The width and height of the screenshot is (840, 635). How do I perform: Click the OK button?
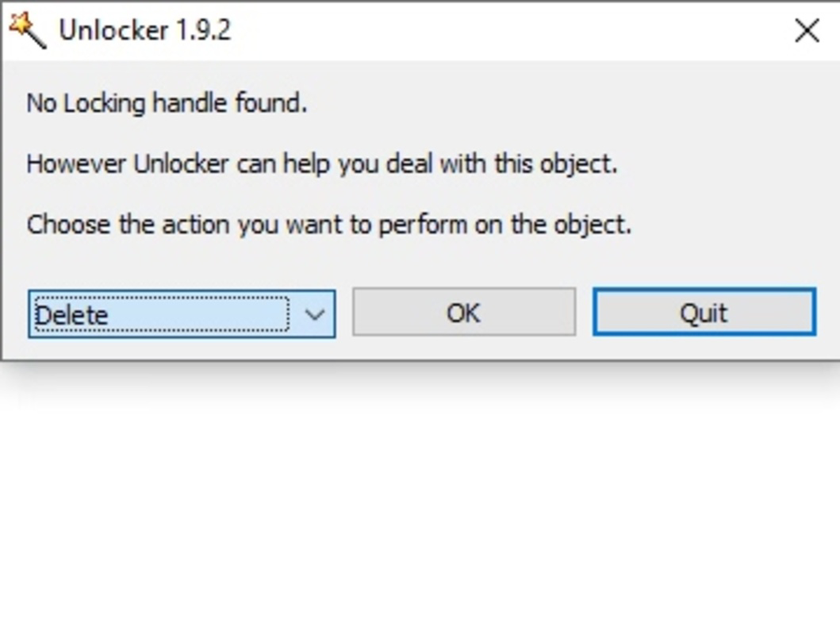[x=464, y=313]
